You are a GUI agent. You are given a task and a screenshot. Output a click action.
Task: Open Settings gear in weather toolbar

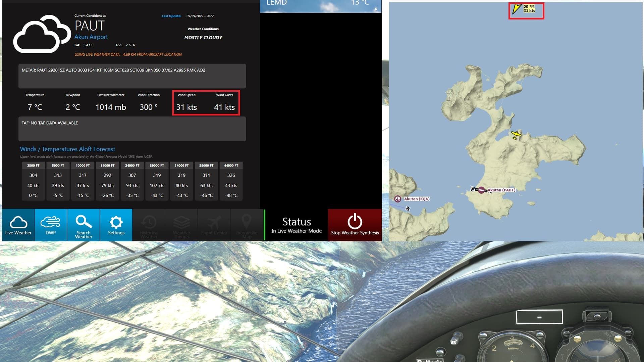pyautogui.click(x=116, y=225)
